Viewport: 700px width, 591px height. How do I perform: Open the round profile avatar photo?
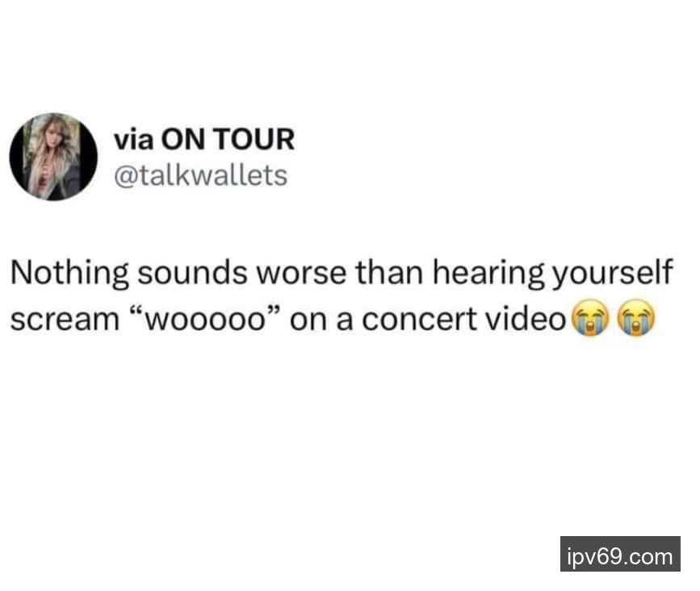pos(53,157)
